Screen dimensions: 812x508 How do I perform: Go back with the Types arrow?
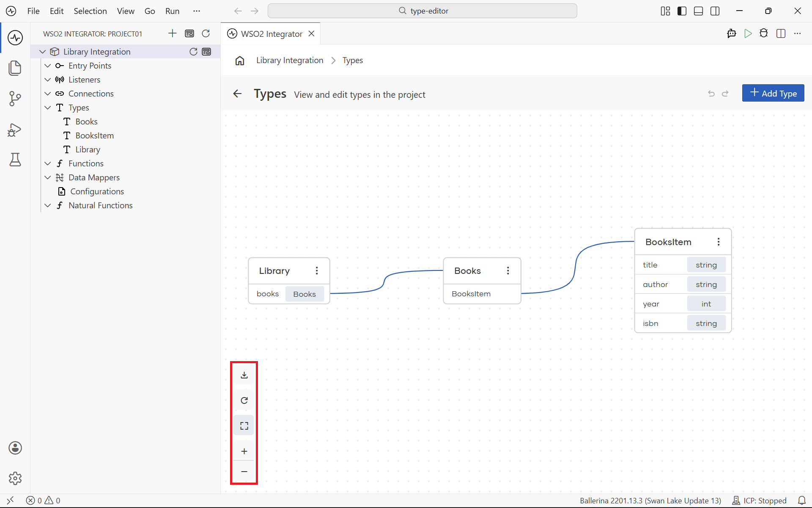[x=237, y=94]
